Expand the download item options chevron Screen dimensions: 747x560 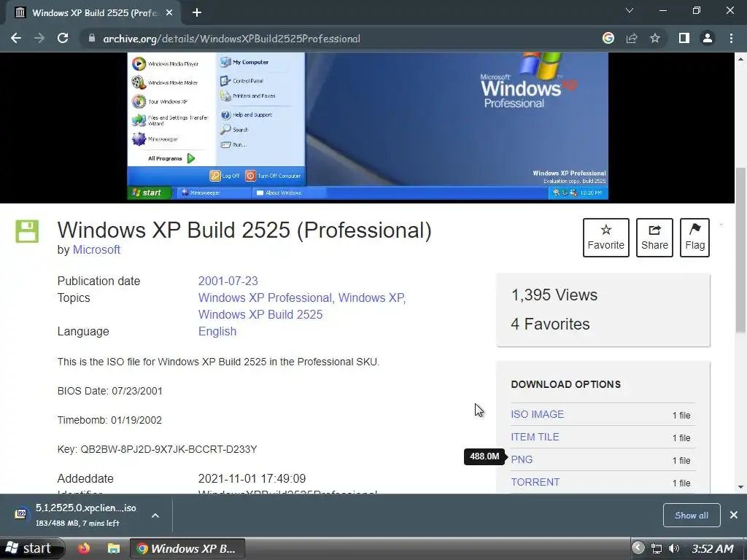[155, 516]
